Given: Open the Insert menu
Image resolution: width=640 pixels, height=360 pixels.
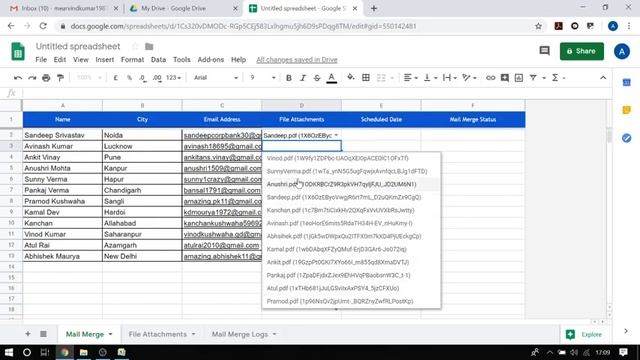Looking at the screenshot, I should (104, 60).
